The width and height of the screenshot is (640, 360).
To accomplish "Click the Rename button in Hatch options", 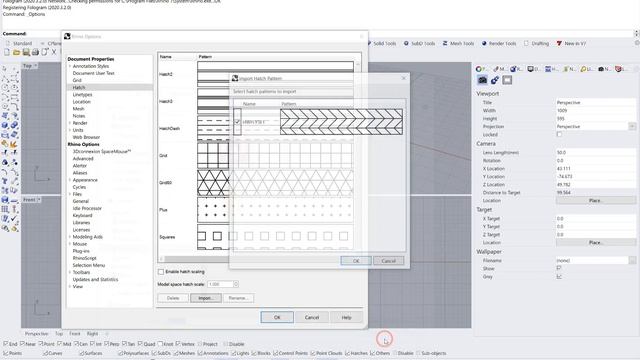I will pyautogui.click(x=239, y=298).
